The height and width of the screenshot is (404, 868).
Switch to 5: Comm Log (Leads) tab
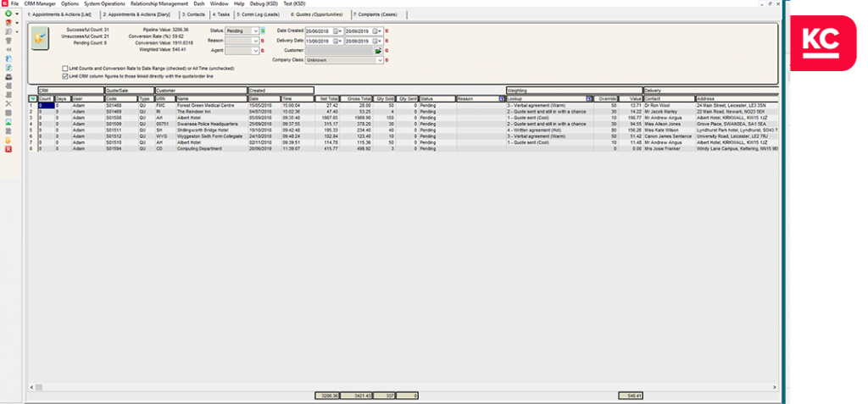click(258, 14)
